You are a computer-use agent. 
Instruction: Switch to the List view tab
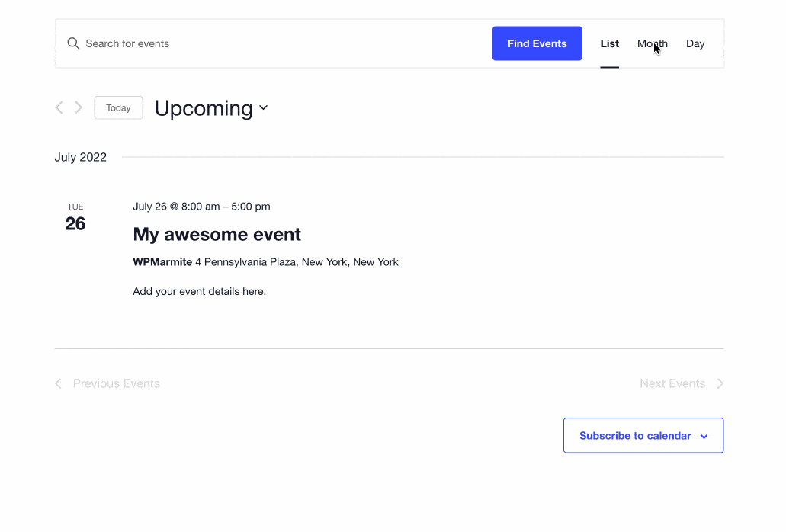(x=610, y=43)
